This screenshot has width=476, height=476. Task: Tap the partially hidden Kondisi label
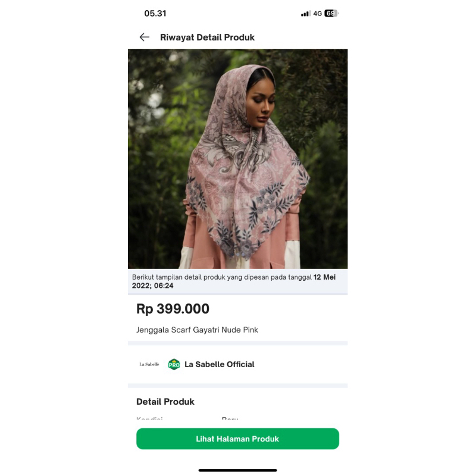149,419
